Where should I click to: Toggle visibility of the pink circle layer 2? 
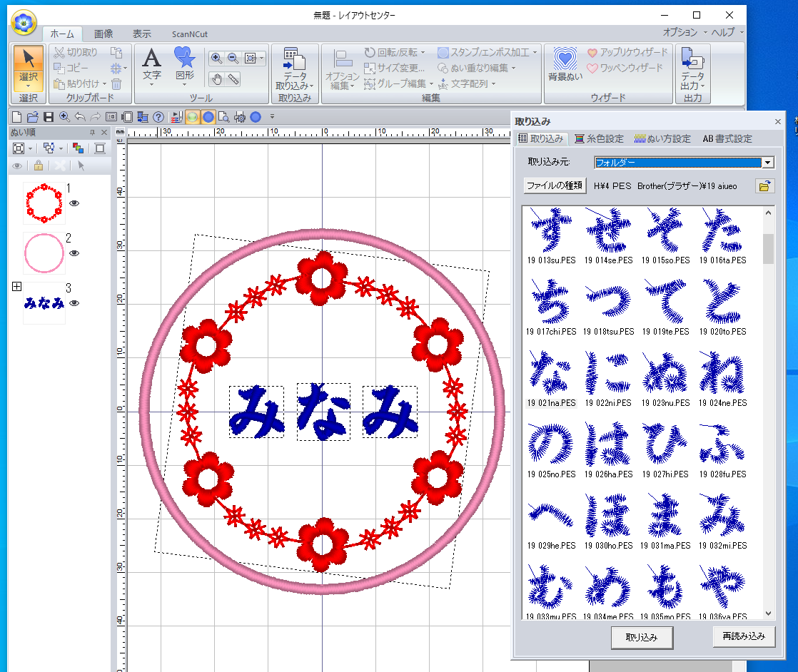(74, 253)
